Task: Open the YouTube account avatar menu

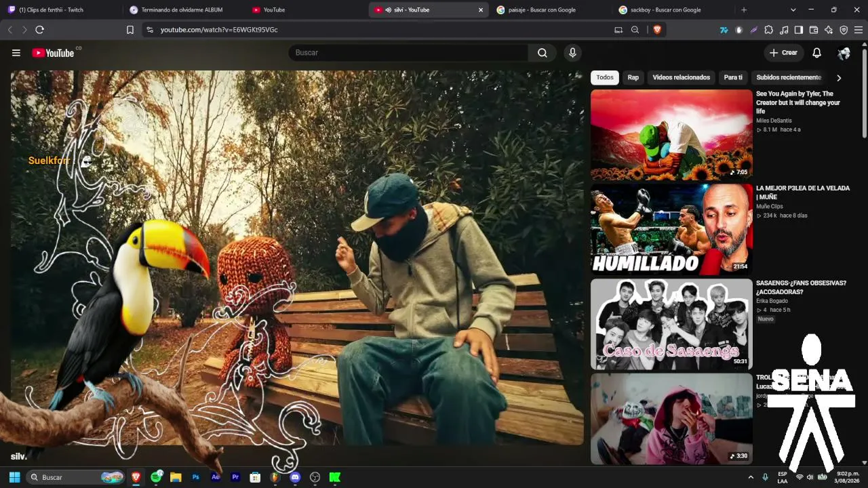Action: click(844, 53)
